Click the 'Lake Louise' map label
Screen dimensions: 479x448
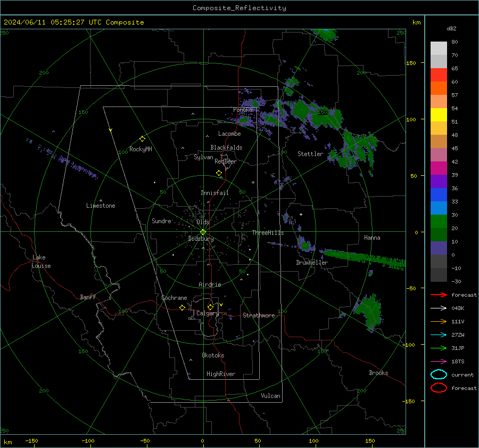pyautogui.click(x=41, y=262)
